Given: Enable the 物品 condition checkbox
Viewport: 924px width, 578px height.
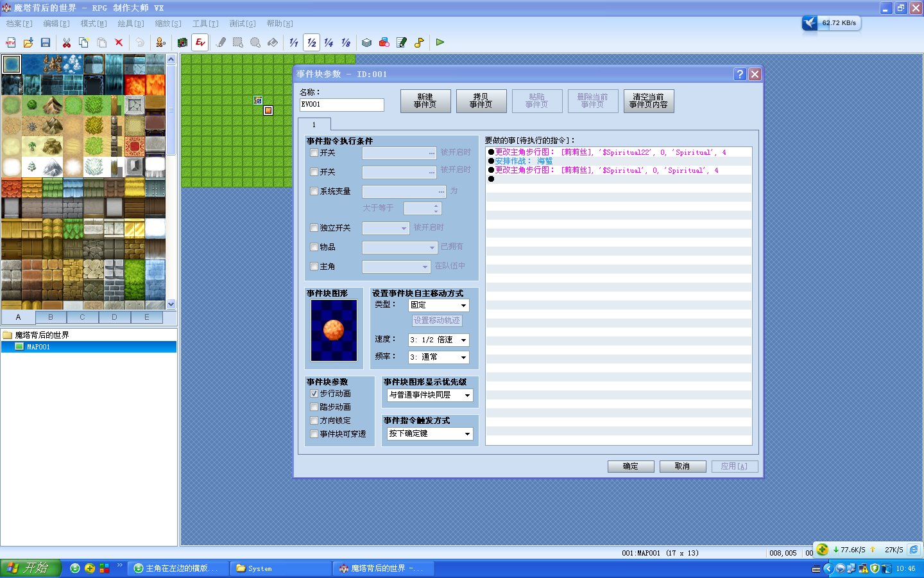Looking at the screenshot, I should tap(314, 247).
